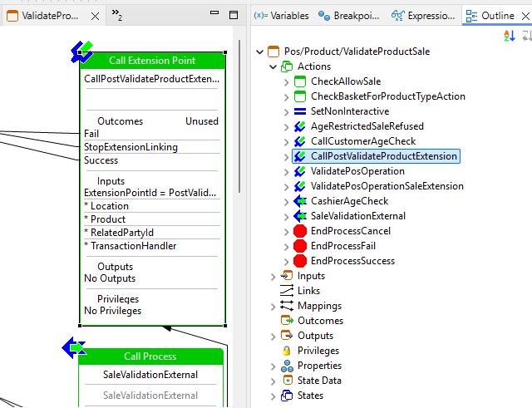Click the States node icon
This screenshot has width=532, height=408.
point(287,395)
